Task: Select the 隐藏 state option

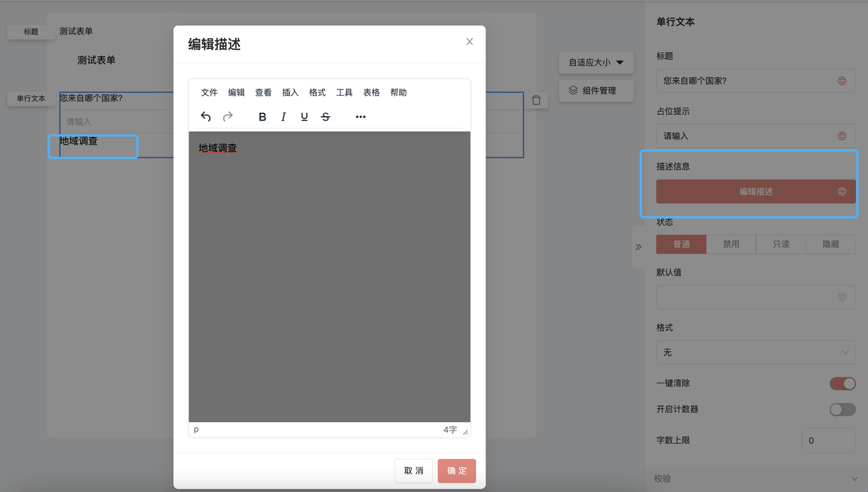Action: pos(831,244)
